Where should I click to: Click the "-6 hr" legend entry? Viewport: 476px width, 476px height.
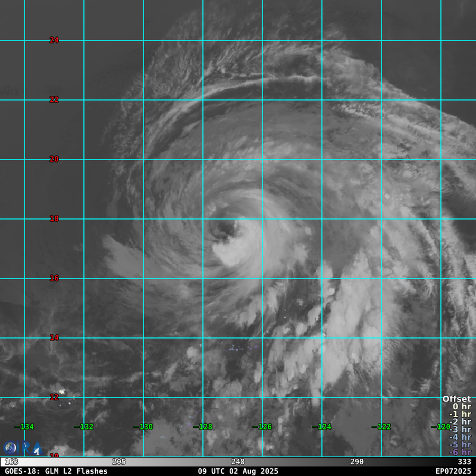click(460, 452)
